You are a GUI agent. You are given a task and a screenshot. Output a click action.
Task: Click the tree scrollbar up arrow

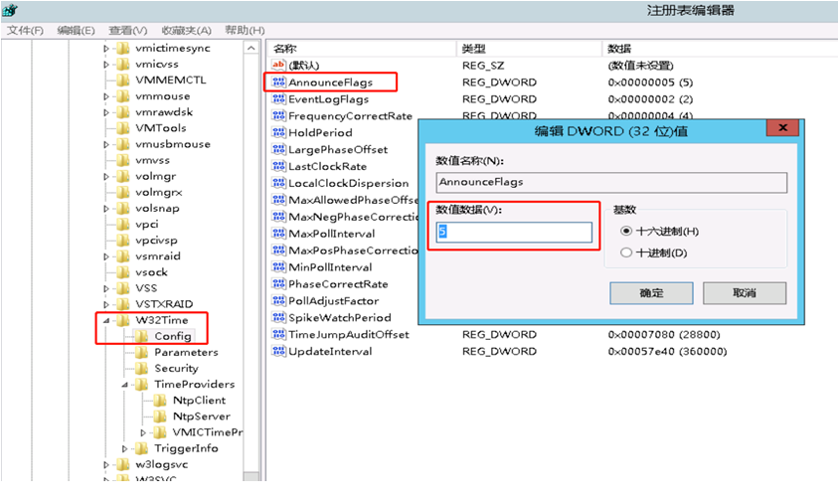251,48
